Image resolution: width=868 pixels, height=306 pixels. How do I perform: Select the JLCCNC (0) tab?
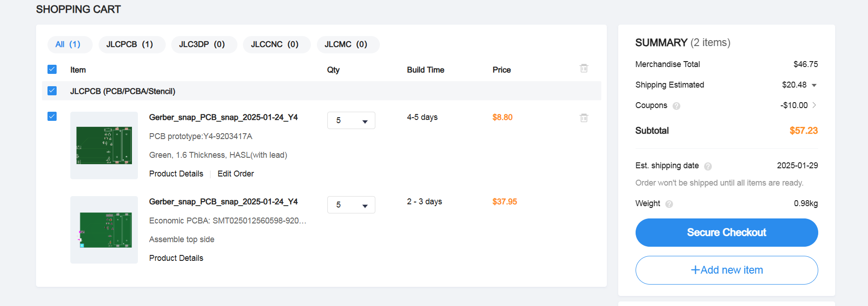274,44
